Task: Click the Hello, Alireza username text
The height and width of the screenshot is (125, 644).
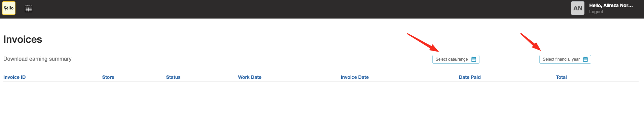Action: pos(611,5)
